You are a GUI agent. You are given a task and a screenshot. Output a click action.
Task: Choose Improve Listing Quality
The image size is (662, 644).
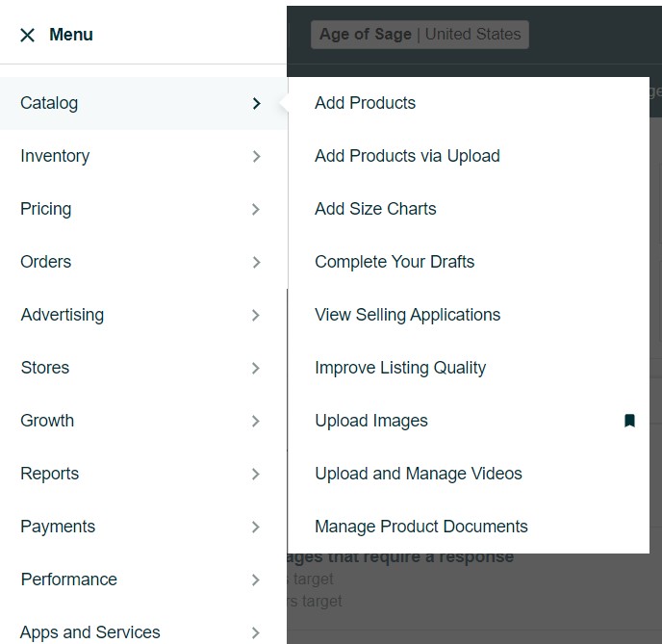469,368
